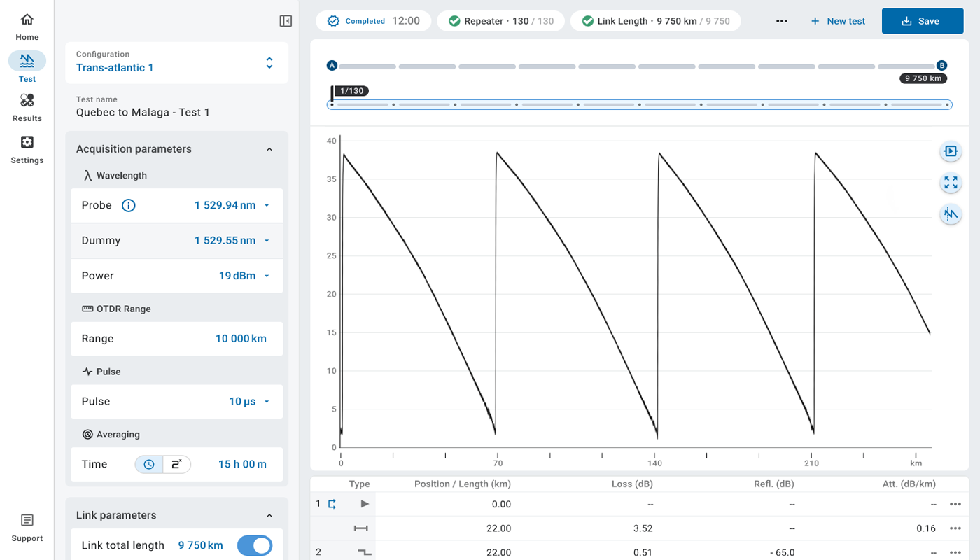The image size is (980, 560).
Task: Click the 0.51 loss value cell
Action: tap(643, 552)
